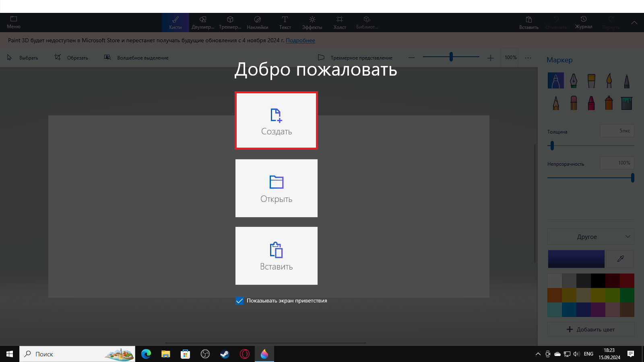Select the Calligraphy pen brush
Screen dimensions: 644x362
tap(574, 80)
